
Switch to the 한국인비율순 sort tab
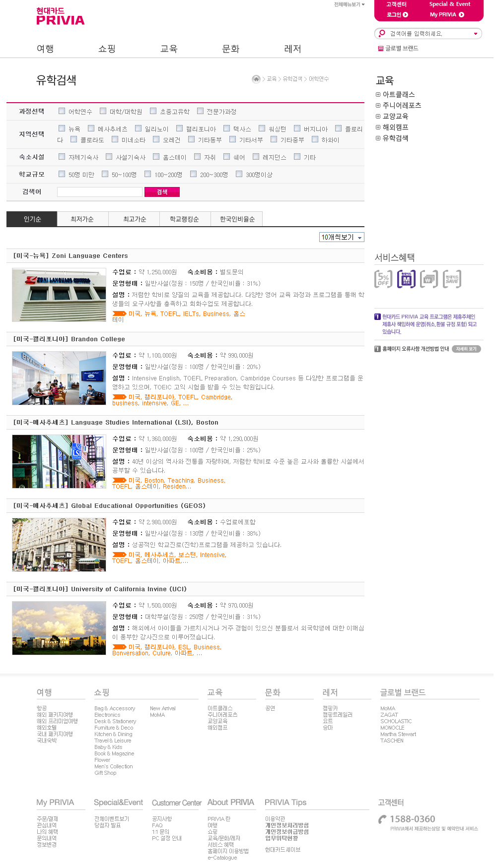237,219
